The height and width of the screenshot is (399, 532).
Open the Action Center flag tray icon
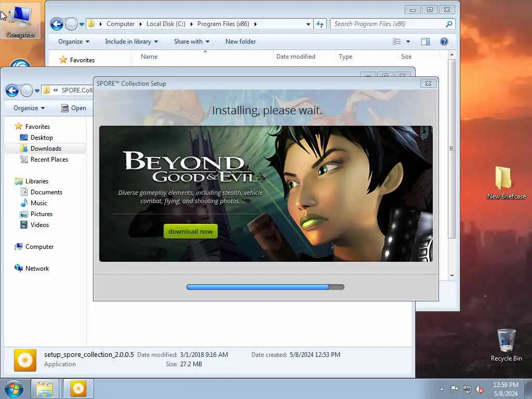point(454,389)
